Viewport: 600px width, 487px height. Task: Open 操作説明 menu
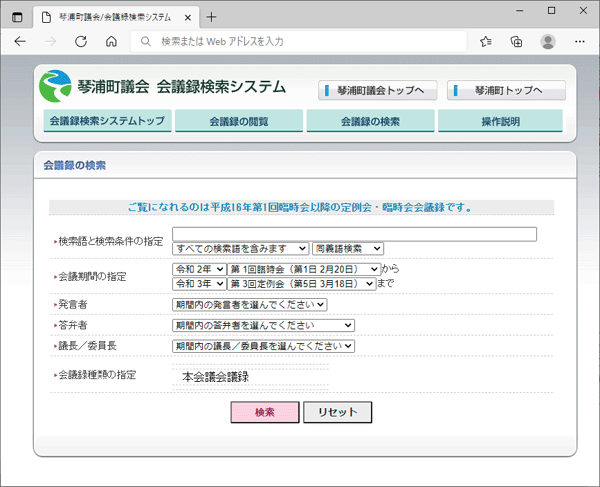[x=501, y=121]
